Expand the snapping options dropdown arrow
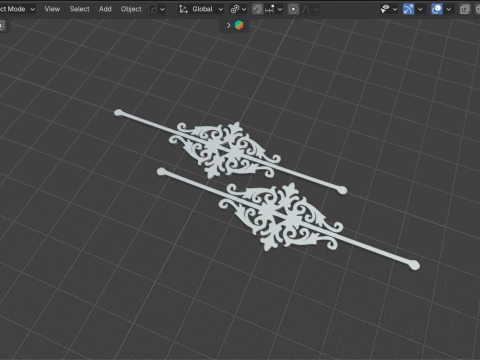480x360 pixels. [x=280, y=9]
